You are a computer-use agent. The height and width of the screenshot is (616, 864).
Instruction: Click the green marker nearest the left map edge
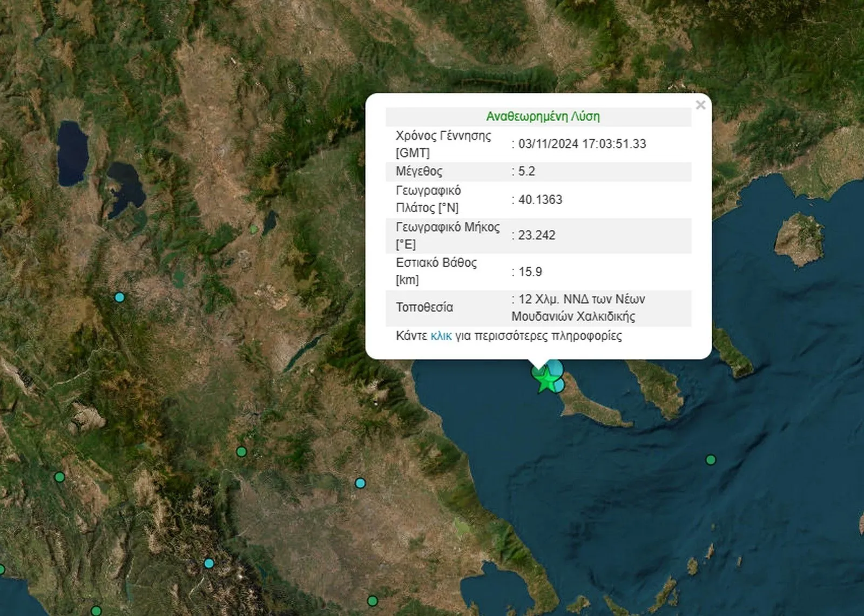(x=59, y=477)
